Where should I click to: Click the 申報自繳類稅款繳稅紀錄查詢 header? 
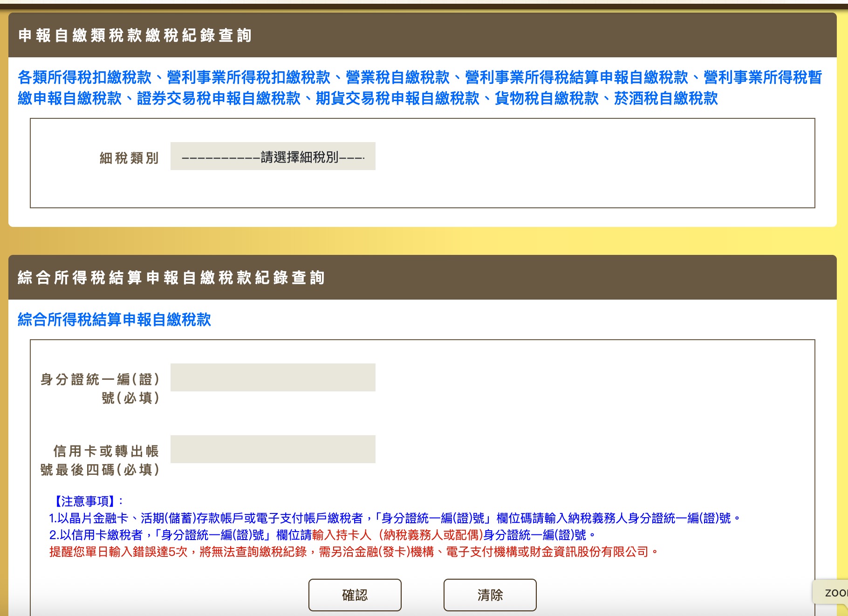[135, 35]
